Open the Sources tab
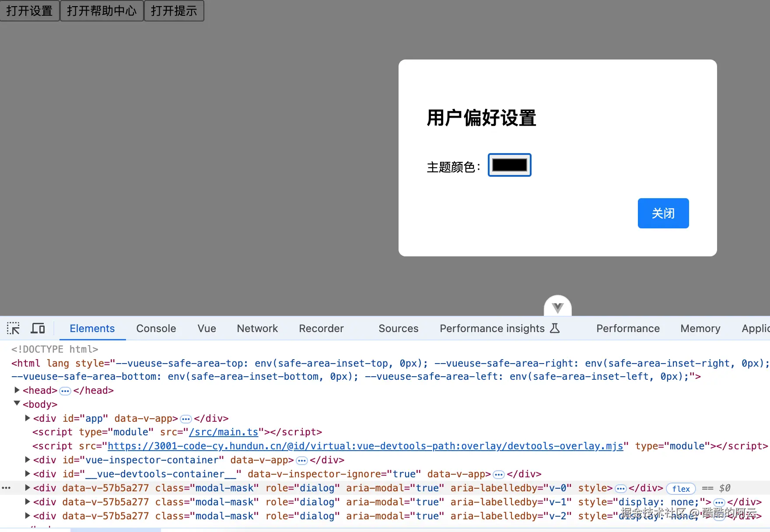The image size is (770, 532). (x=399, y=328)
